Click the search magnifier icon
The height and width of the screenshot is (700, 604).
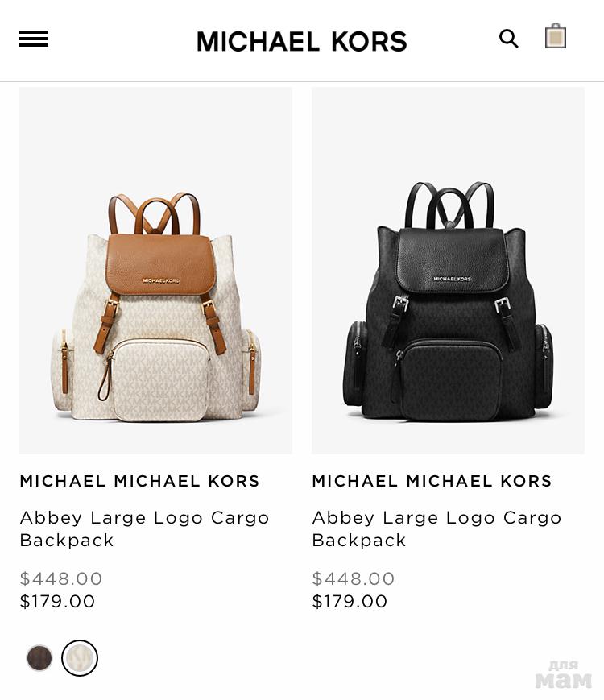click(x=508, y=39)
